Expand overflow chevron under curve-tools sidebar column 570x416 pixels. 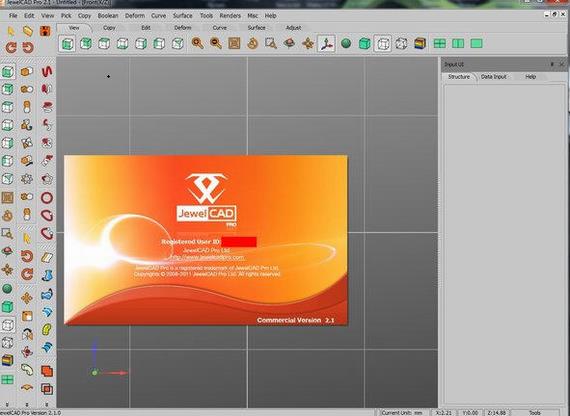47,404
